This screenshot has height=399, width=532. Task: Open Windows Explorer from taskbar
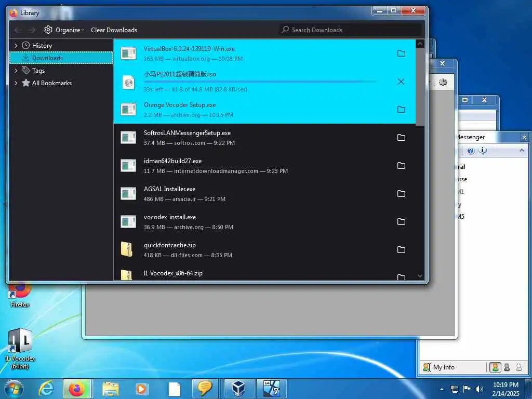click(x=110, y=389)
